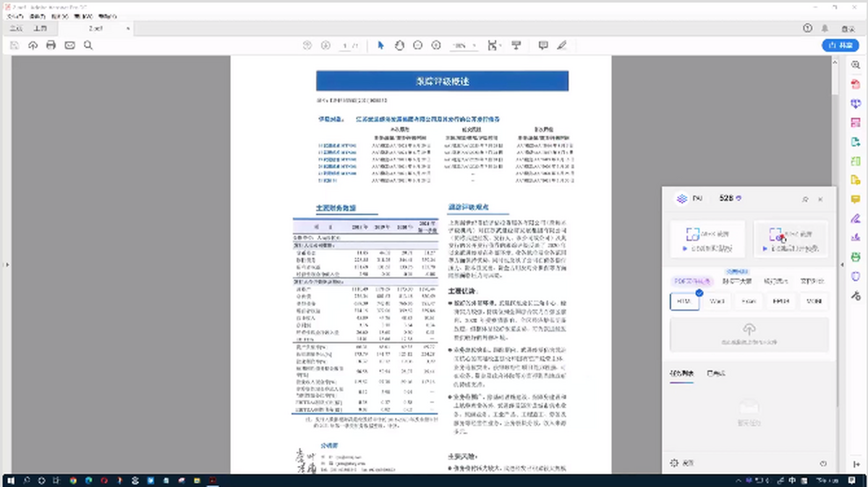Switch to the Tools tab
This screenshot has width=868, height=487.
tap(41, 29)
